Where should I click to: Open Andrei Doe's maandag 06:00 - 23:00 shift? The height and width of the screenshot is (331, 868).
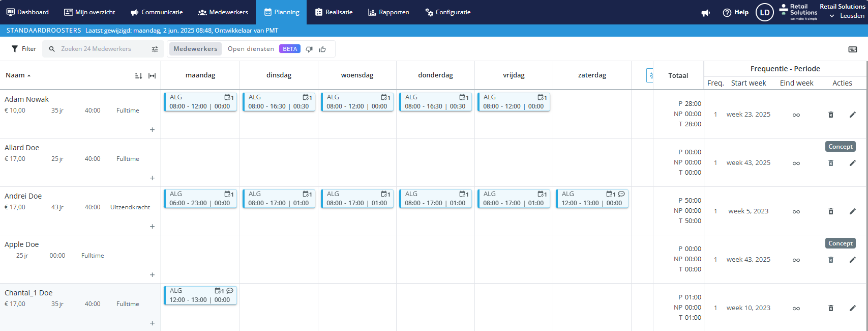(200, 199)
